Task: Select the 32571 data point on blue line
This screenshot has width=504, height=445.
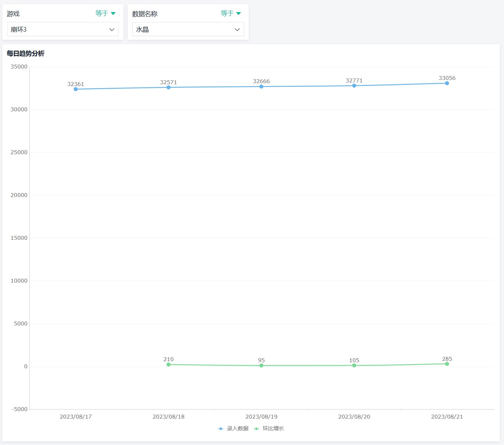Action: click(x=168, y=87)
